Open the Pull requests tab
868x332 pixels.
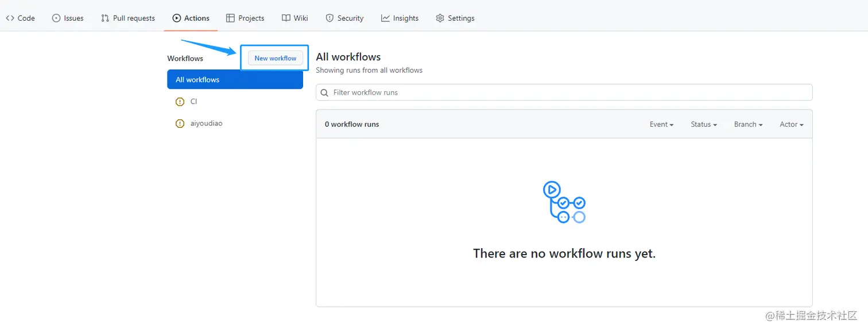(128, 18)
